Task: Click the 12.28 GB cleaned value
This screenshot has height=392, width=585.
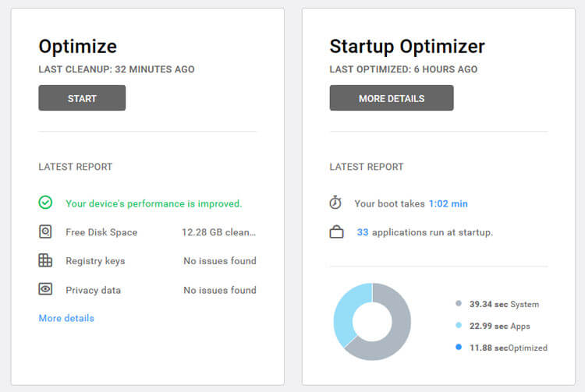Action: click(x=218, y=232)
